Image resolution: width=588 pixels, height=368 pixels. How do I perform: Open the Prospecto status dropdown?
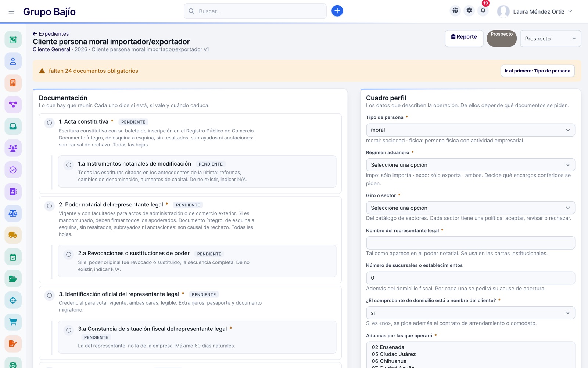[551, 39]
